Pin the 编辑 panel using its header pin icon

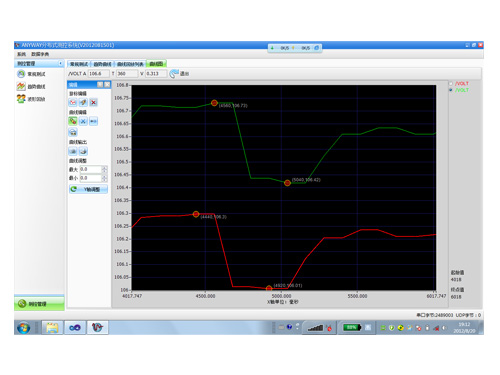click(100, 85)
